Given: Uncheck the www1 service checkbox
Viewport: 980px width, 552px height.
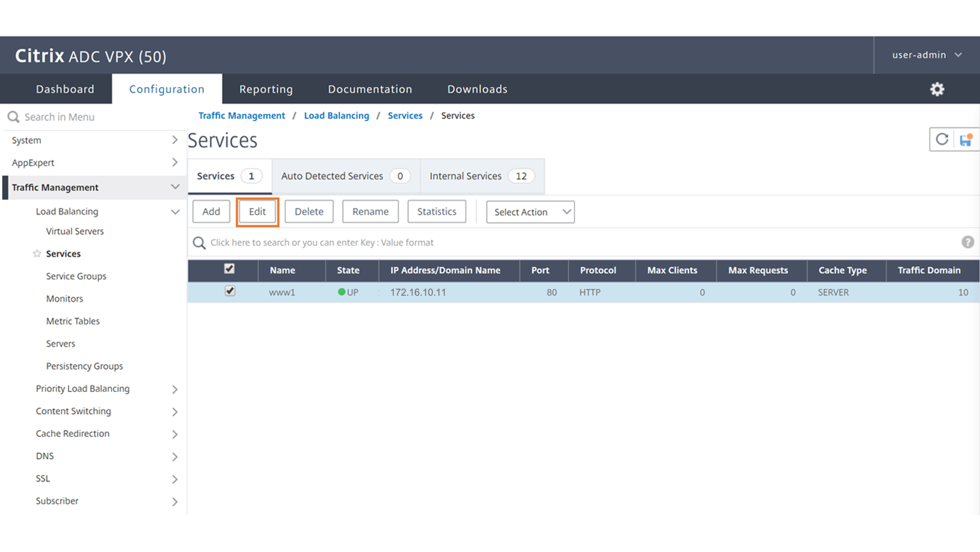Looking at the screenshot, I should 230,291.
